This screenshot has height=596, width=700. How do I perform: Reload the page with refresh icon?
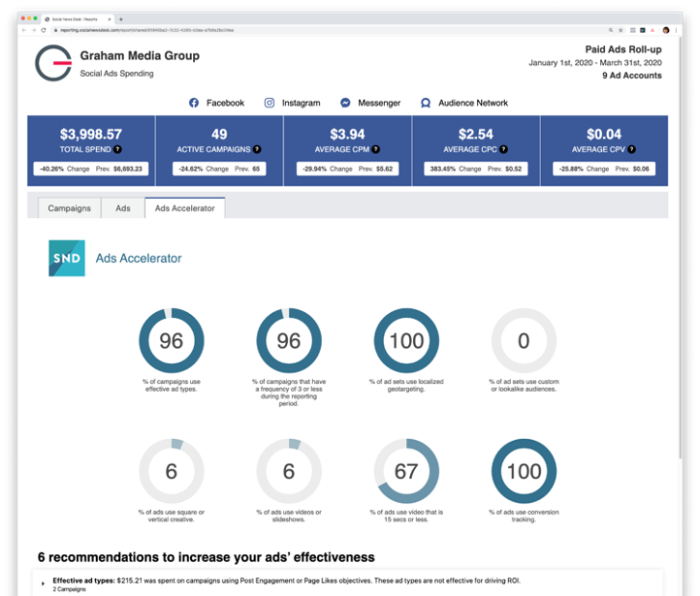tap(44, 30)
